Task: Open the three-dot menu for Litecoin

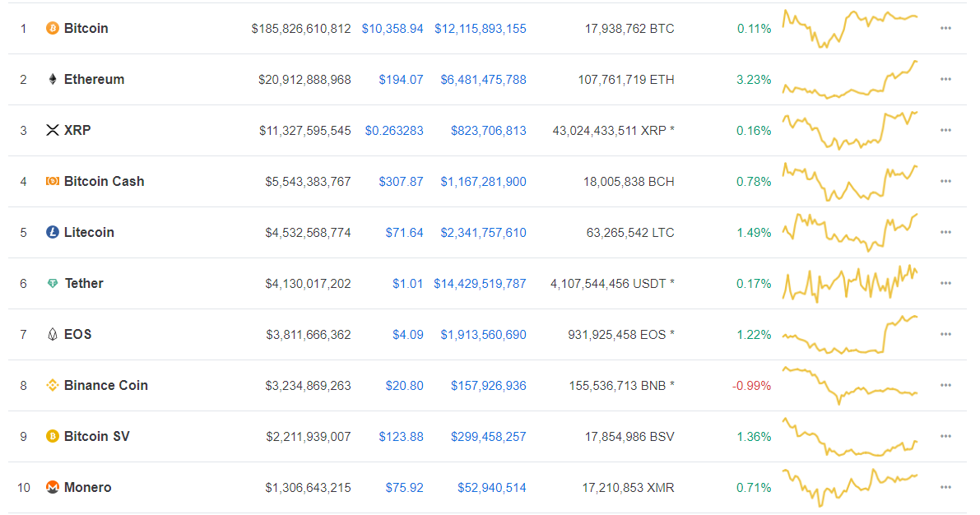Action: point(945,233)
